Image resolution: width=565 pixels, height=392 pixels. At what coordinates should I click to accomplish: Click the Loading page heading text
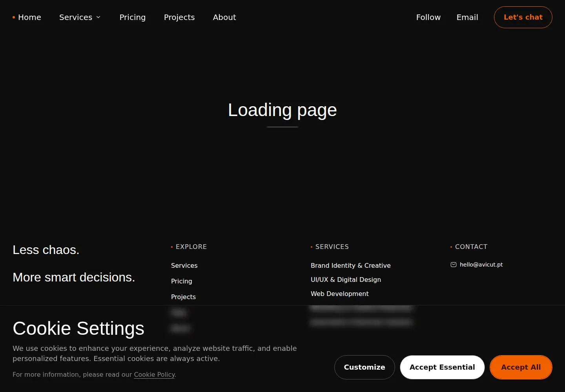(282, 110)
